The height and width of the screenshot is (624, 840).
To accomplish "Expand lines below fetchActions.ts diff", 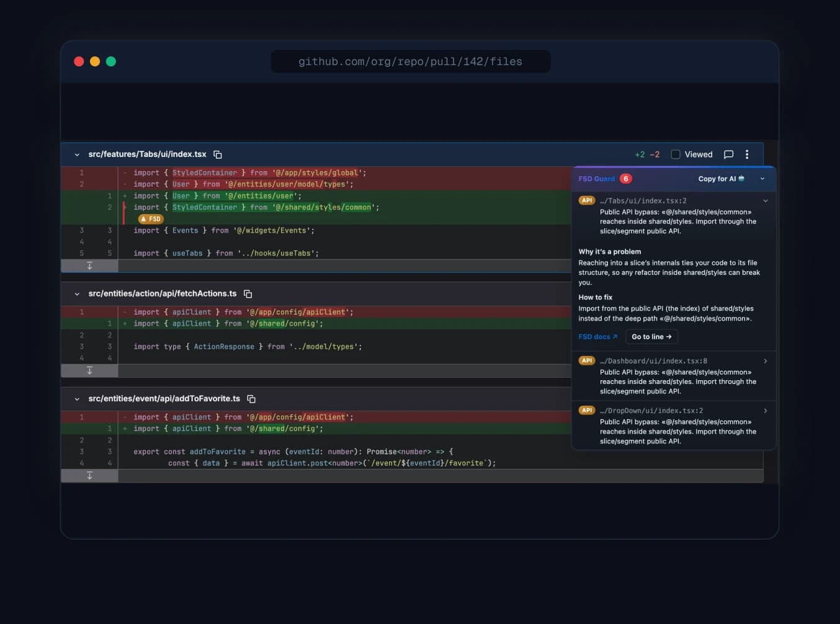I will [89, 370].
